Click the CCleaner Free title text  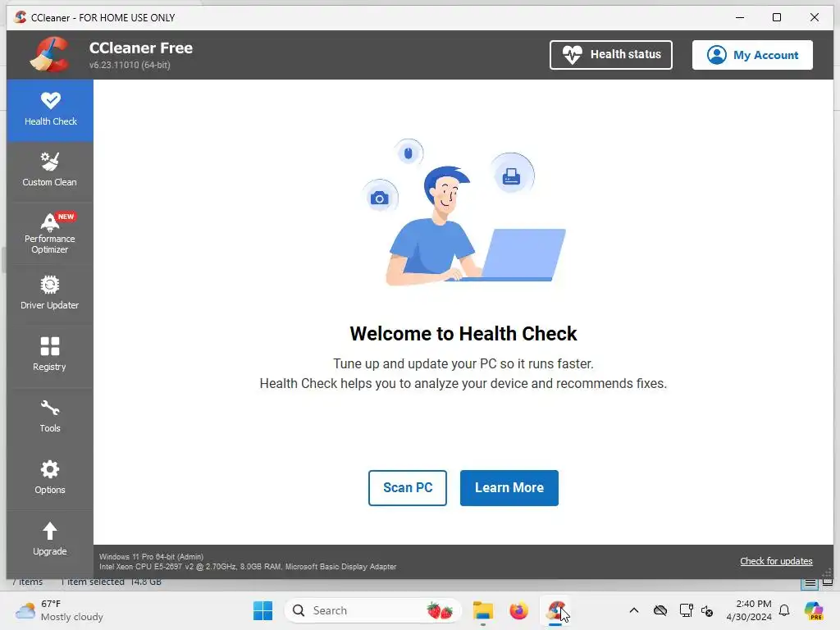tap(141, 48)
